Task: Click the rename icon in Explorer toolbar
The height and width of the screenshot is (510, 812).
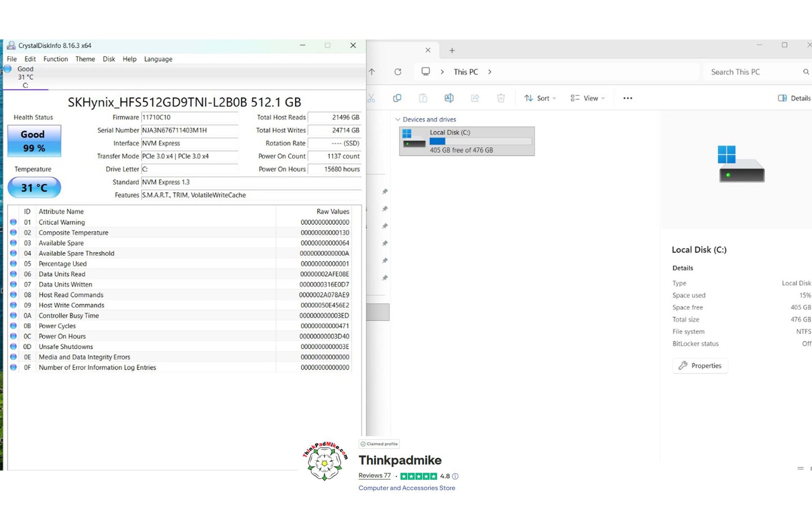Action: tap(449, 98)
